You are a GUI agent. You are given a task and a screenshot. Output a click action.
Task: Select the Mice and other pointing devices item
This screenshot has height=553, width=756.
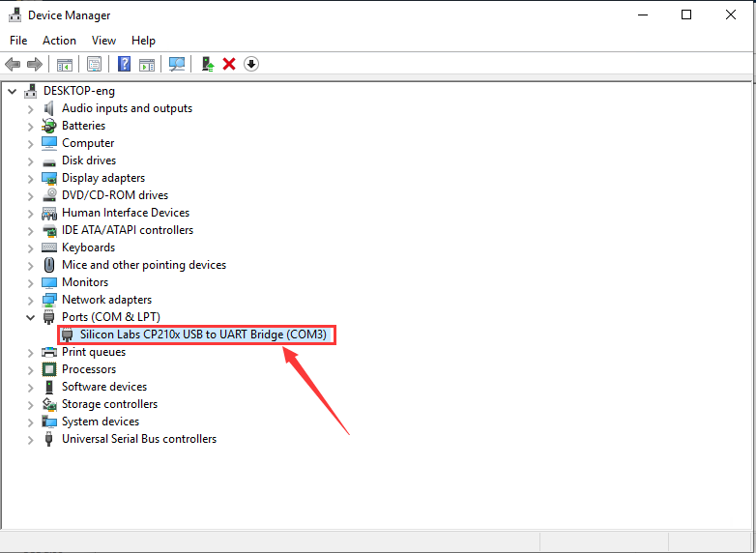tap(144, 265)
